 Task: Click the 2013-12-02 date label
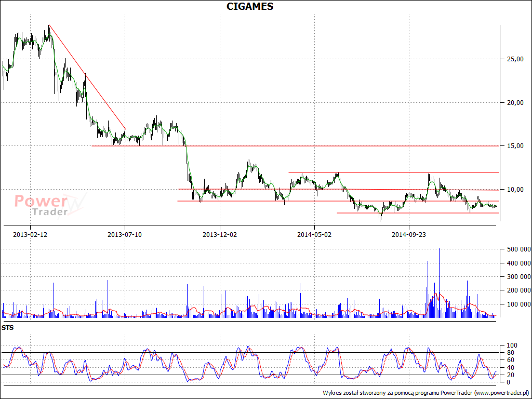click(220, 234)
